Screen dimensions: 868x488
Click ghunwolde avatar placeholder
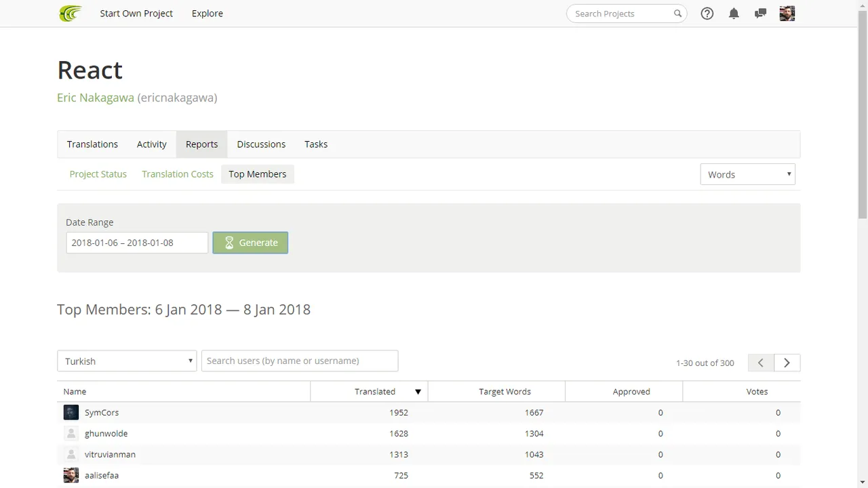coord(71,433)
